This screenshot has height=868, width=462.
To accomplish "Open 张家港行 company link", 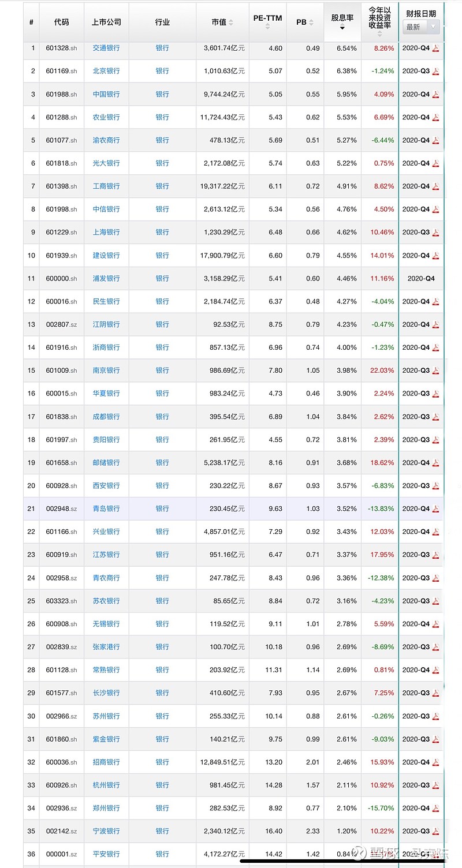I will tap(106, 648).
